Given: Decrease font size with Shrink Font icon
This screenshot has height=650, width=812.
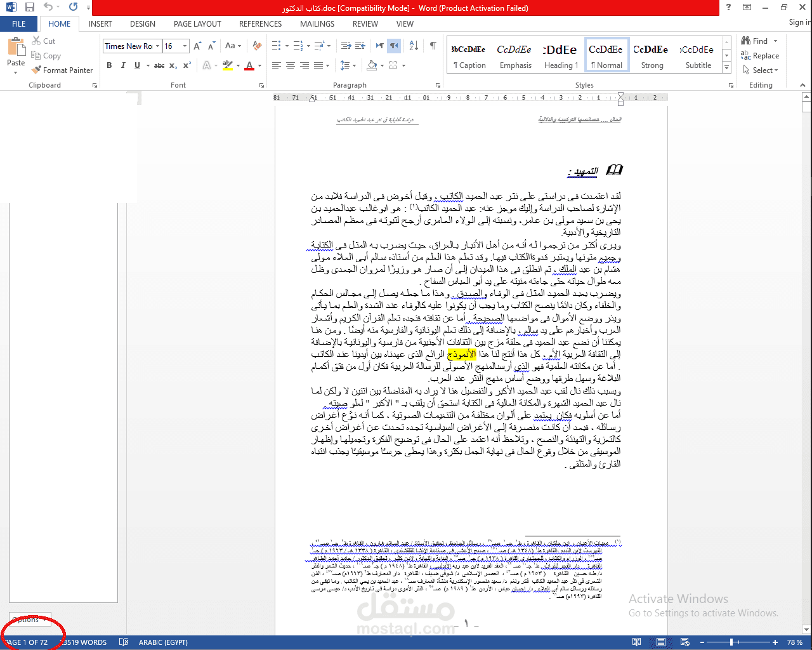Looking at the screenshot, I should coord(211,46).
